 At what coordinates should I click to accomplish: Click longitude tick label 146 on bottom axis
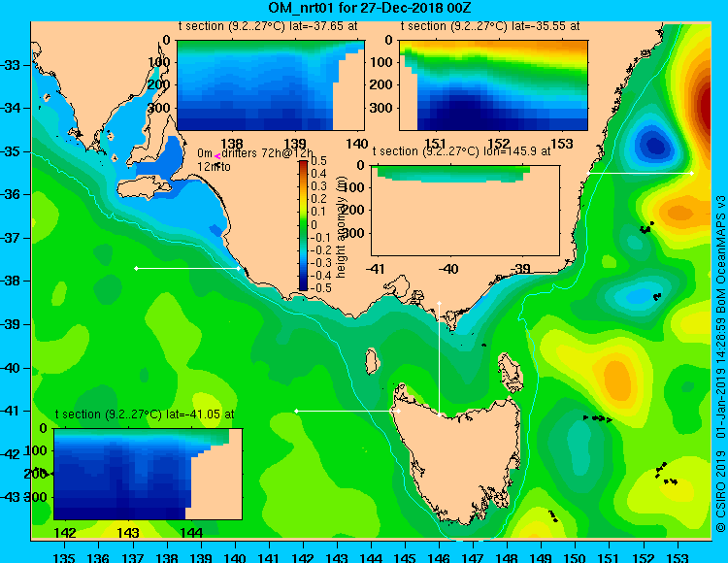[439, 557]
